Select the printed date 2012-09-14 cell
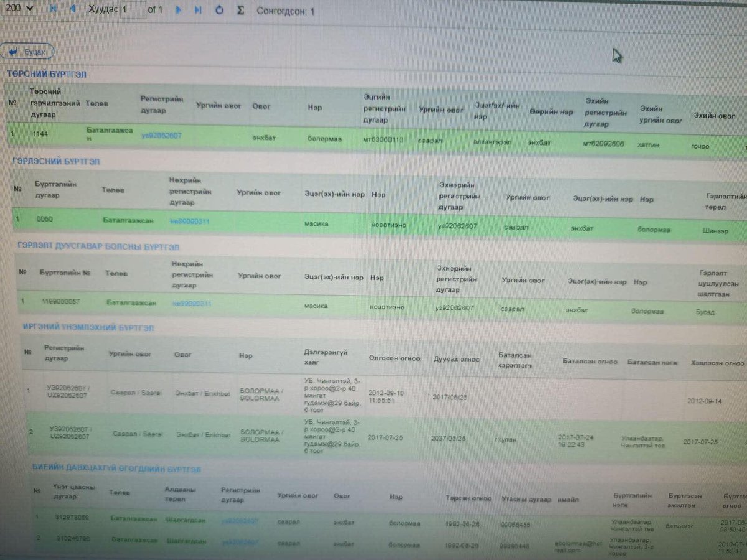Screen dimensions: 747x560 tap(705, 401)
